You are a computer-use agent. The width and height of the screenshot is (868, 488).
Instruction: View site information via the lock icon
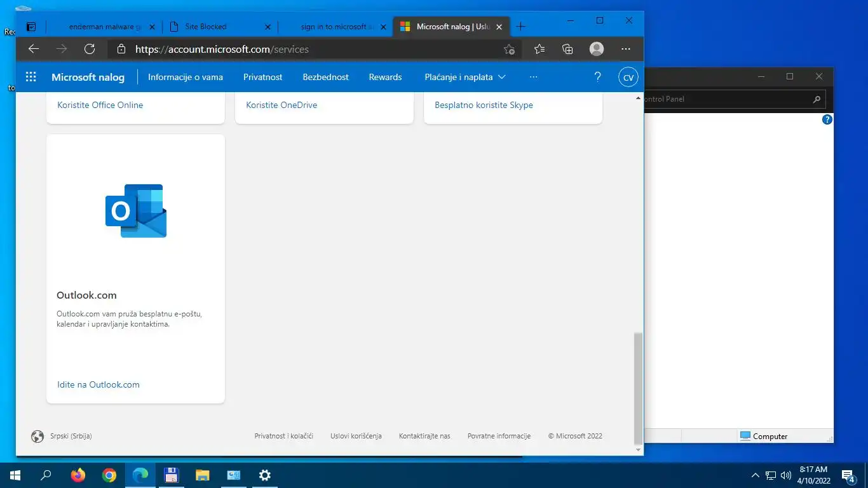121,49
